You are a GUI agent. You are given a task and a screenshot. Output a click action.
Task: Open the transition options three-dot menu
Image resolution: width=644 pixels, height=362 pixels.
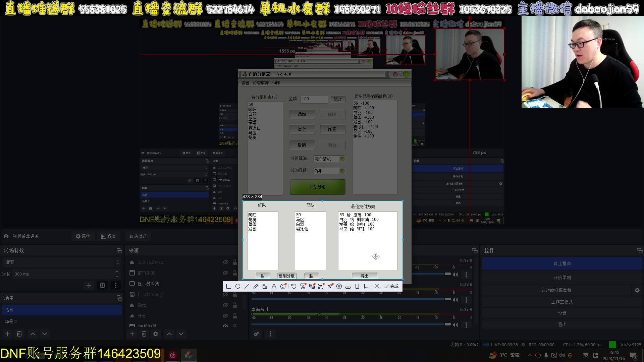[x=116, y=285]
